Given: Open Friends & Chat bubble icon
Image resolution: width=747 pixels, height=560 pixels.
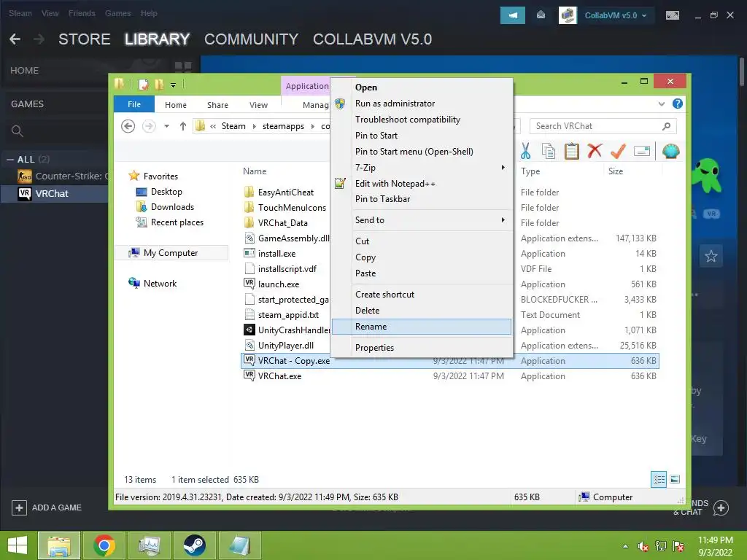Looking at the screenshot, I should pos(721,507).
